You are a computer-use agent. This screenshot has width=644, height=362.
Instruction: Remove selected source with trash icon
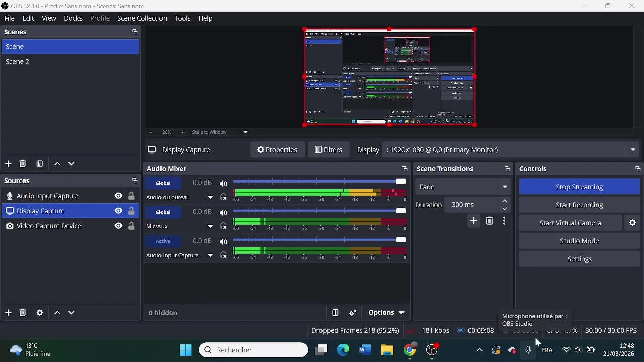tap(23, 313)
